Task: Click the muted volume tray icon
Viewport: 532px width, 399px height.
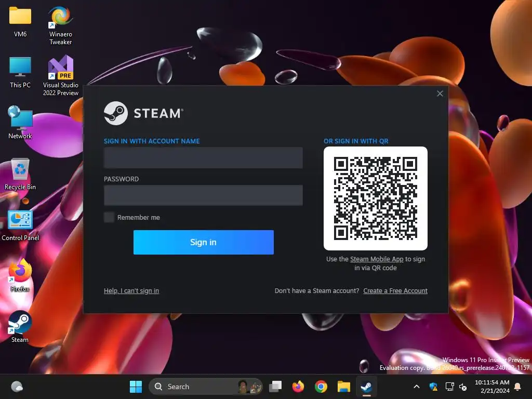Action: click(463, 387)
